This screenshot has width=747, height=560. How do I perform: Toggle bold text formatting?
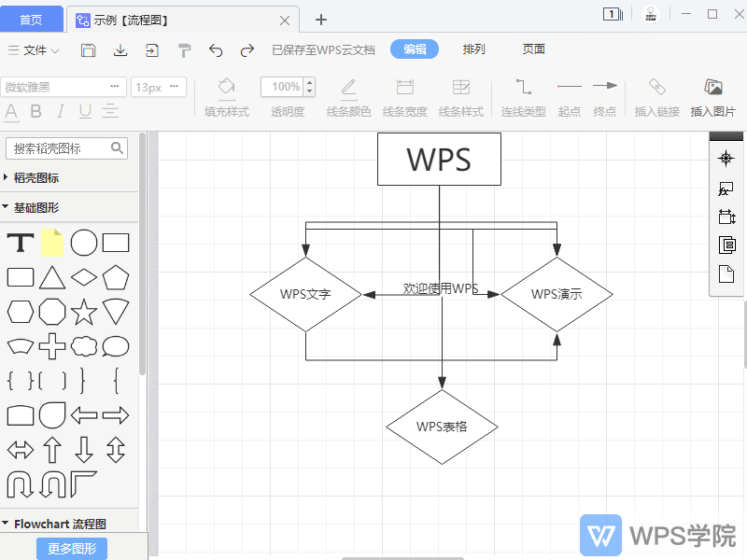35,111
